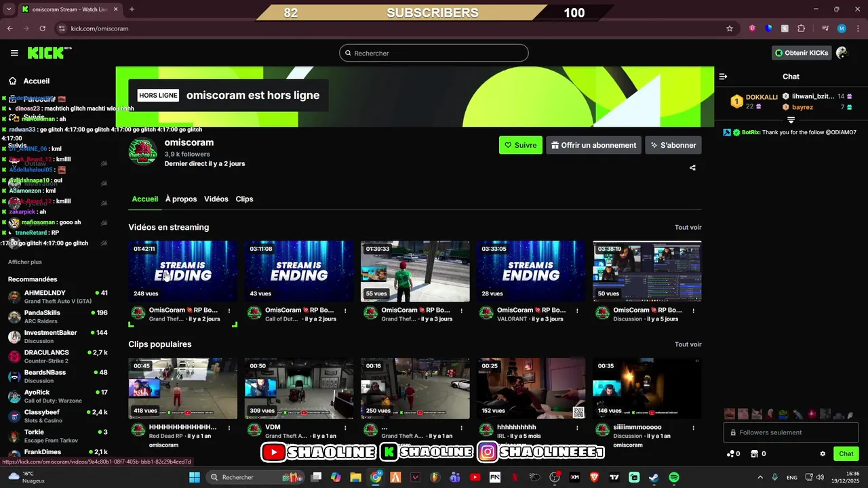868x488 pixels.
Task: Open the 03:11:08 Call of Duty video
Action: click(x=299, y=271)
